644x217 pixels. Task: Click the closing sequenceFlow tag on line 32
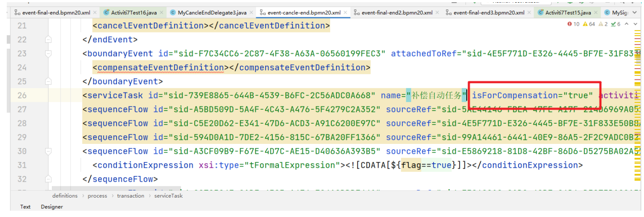(x=120, y=179)
